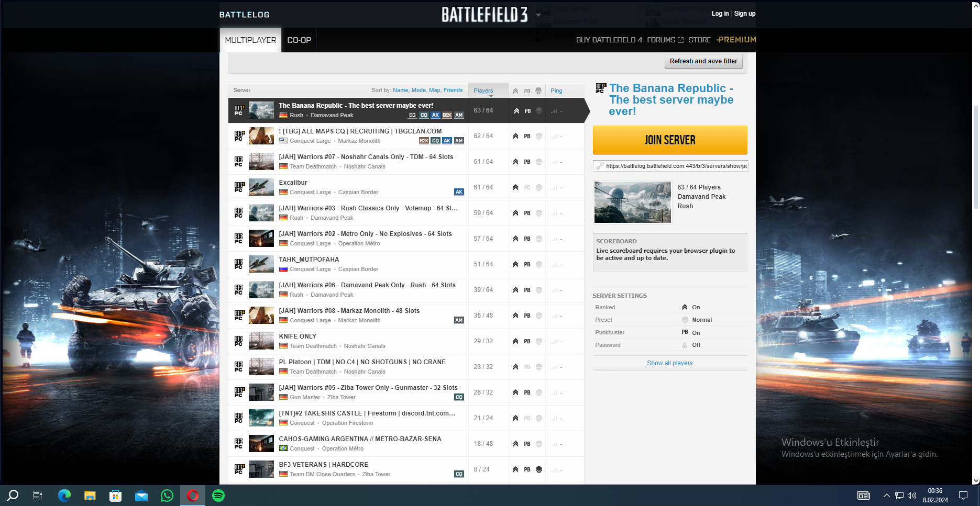Sort by the Players column header
The height and width of the screenshot is (506, 980).
tap(488, 91)
